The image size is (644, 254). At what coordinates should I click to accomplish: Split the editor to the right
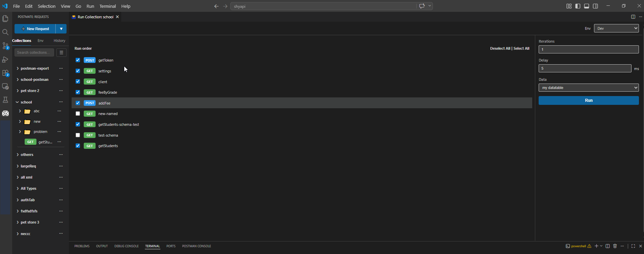pos(633,17)
